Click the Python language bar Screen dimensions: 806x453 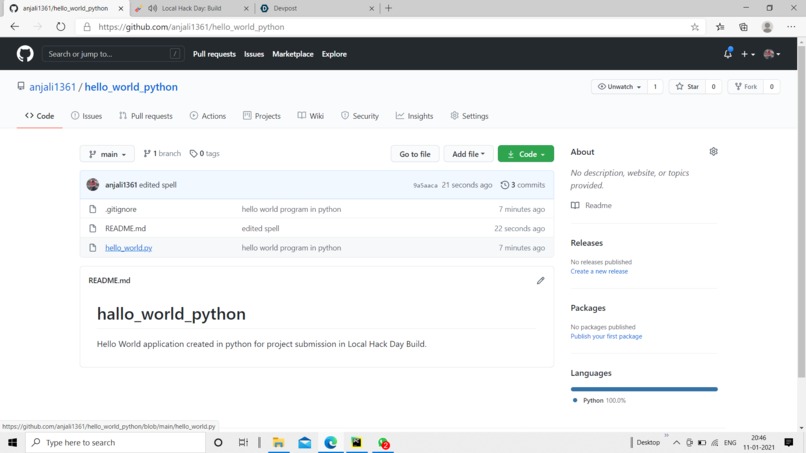click(644, 389)
